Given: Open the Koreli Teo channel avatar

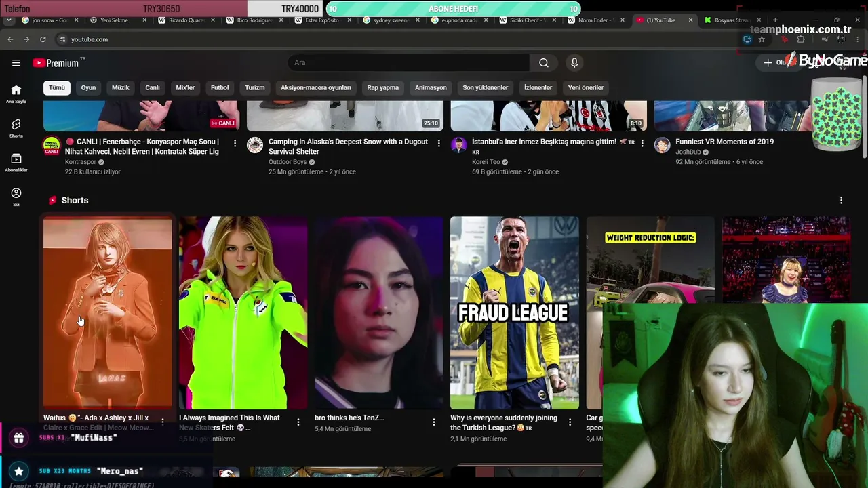Looking at the screenshot, I should point(458,145).
